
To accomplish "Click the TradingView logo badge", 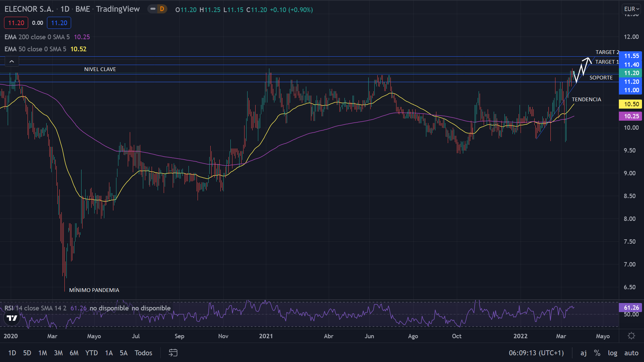I will 12,318.
